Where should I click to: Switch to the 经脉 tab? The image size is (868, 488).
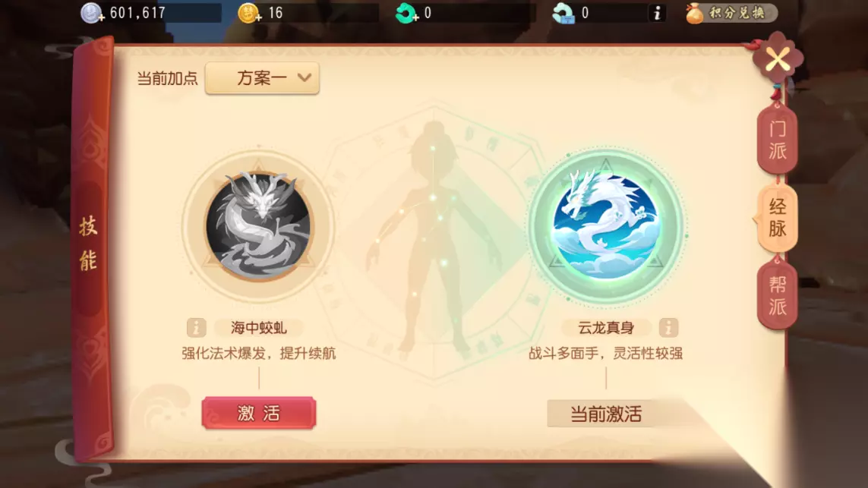(777, 218)
